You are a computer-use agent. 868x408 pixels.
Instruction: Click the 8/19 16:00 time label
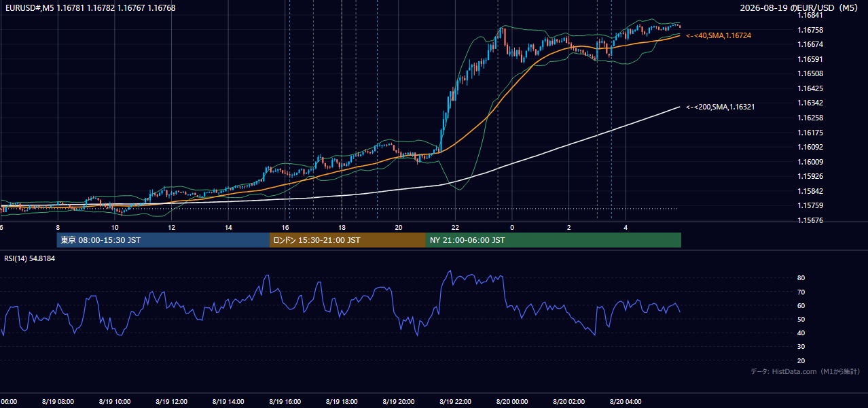tap(285, 401)
